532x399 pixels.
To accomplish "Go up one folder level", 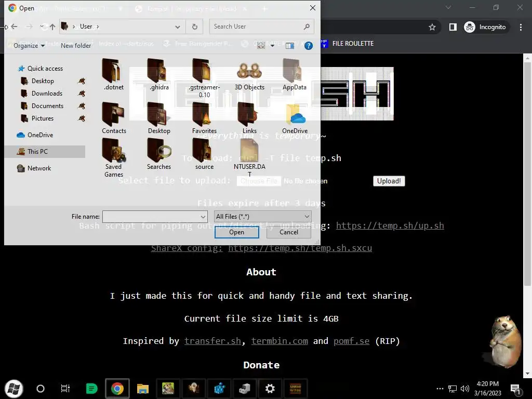I will point(52,26).
